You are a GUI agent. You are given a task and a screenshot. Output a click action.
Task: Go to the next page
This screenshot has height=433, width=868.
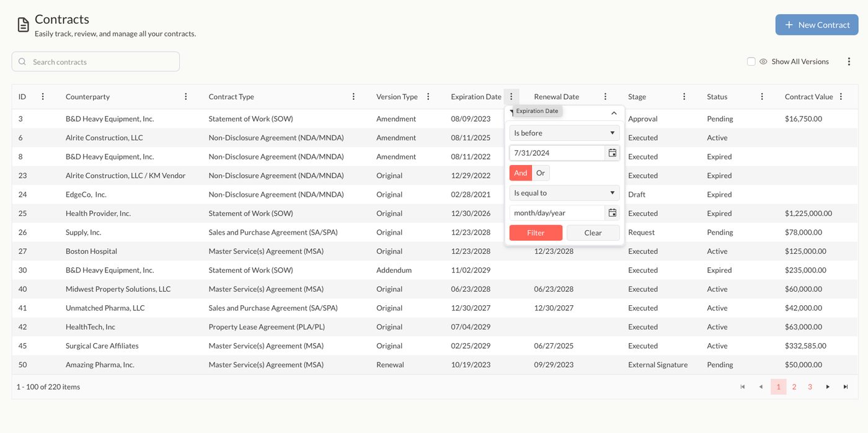coord(827,386)
